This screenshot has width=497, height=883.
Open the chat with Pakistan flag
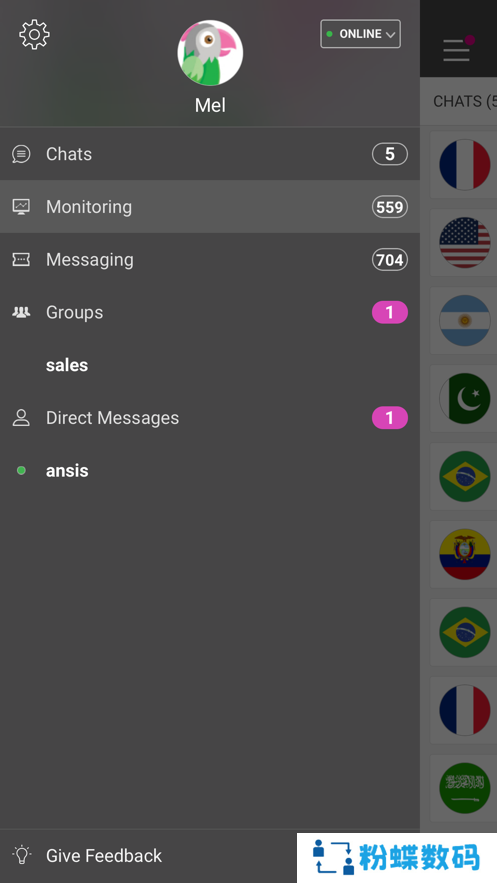pyautogui.click(x=464, y=398)
